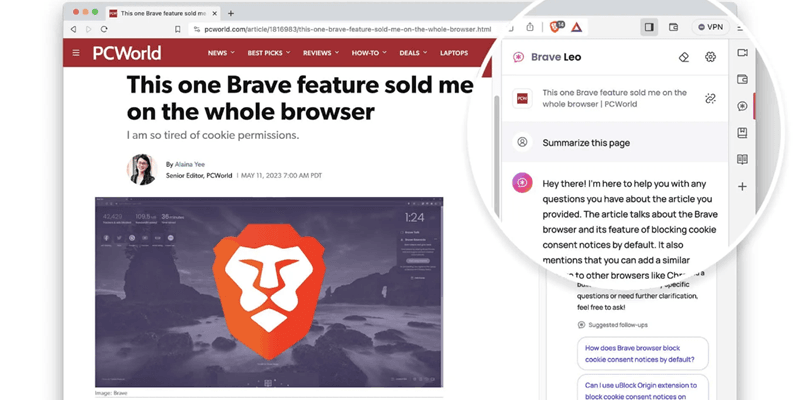Expand the BEST PICKS dropdown menu
800x400 pixels.
(x=269, y=53)
